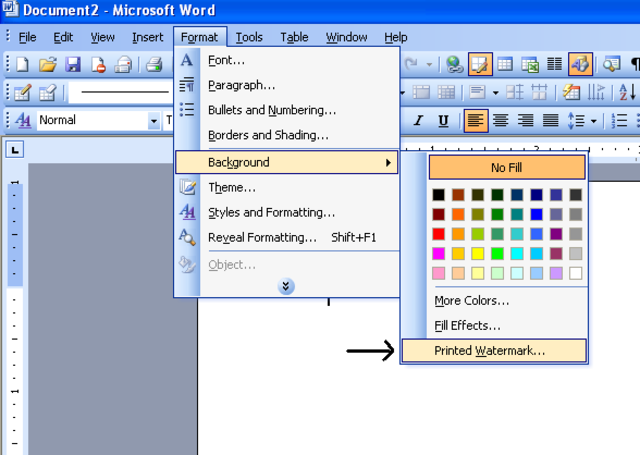Screen dimensions: 640x455
Task: Open the Window menu
Action: (x=347, y=38)
